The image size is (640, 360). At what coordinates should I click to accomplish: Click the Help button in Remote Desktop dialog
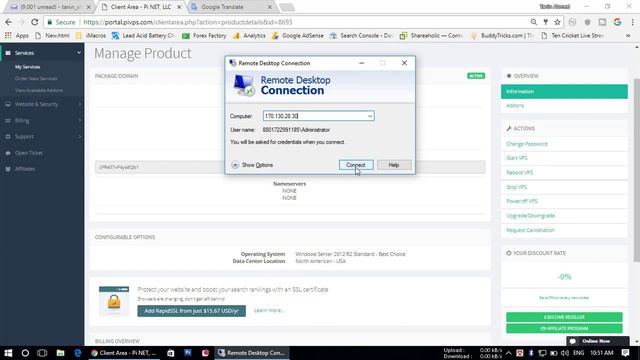coord(394,165)
